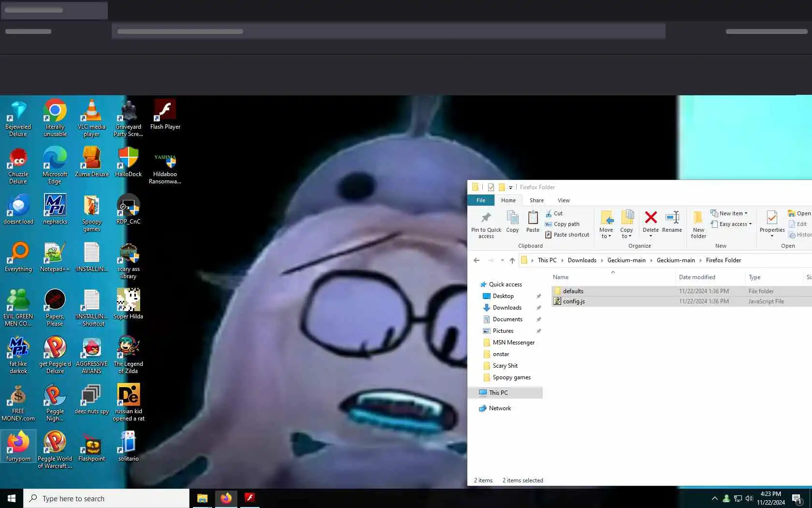Screen dimensions: 812x508
Task: Click the Cut icon in the ribbon
Action: point(549,213)
